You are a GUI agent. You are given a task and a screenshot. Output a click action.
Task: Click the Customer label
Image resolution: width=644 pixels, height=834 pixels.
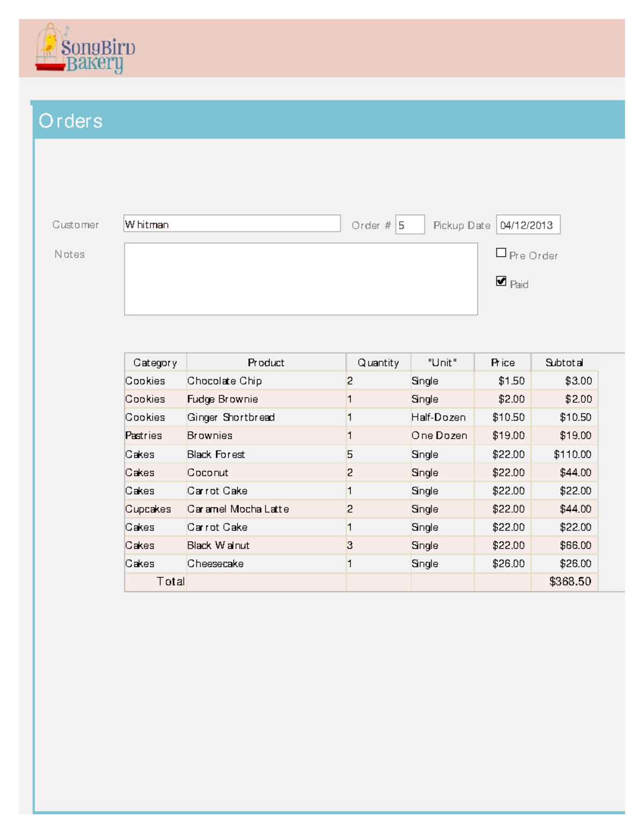pyautogui.click(x=75, y=224)
